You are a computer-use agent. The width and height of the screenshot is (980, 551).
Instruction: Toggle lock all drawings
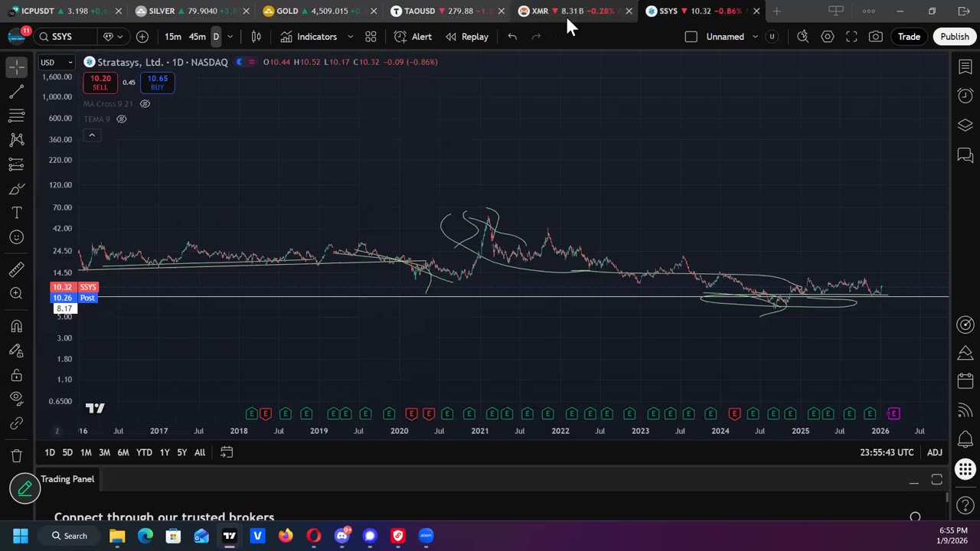click(16, 375)
